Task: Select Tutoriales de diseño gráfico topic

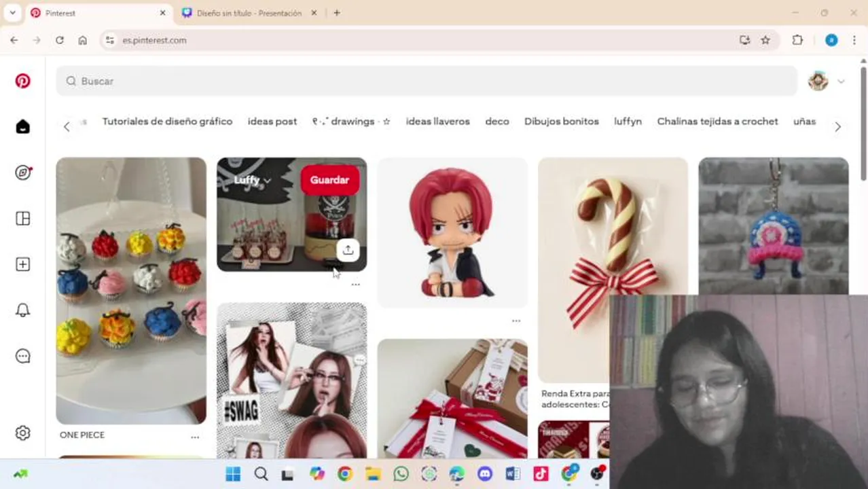Action: pos(167,122)
